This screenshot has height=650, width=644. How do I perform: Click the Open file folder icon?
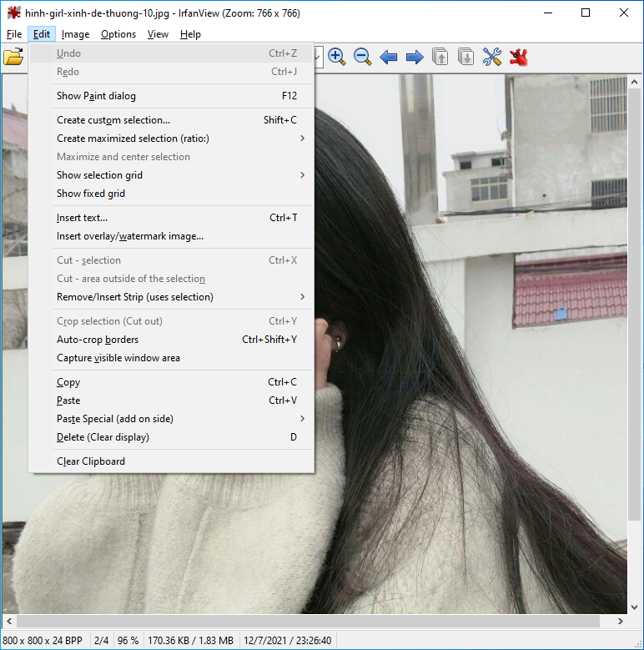pos(13,58)
